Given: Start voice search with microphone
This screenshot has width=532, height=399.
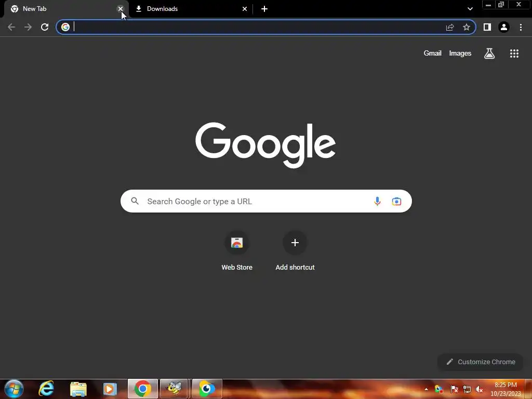Looking at the screenshot, I should click(377, 201).
